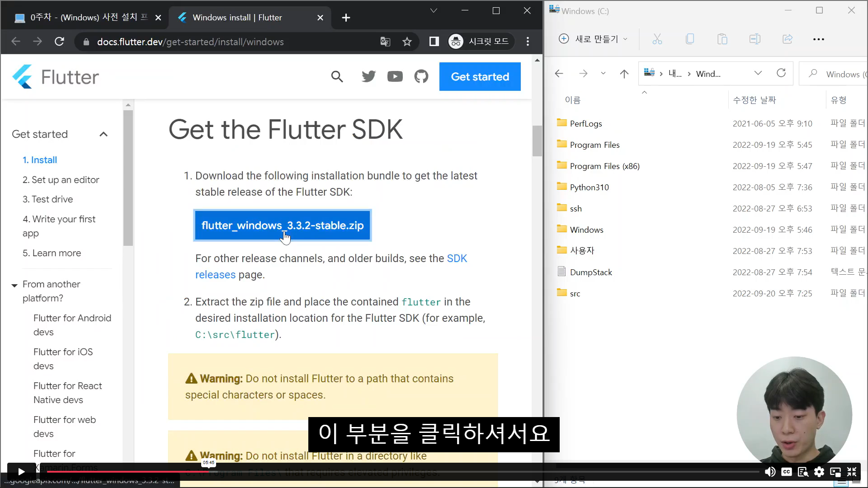Open 3. Test drive sidebar item
The width and height of the screenshot is (868, 488).
point(48,199)
